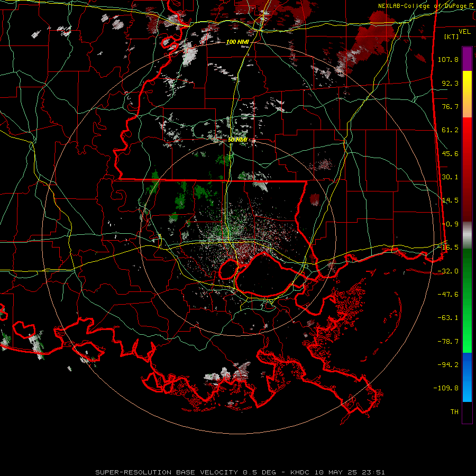
Task: Click the -0.9 velocity scale value
Action: pyautogui.click(x=450, y=224)
